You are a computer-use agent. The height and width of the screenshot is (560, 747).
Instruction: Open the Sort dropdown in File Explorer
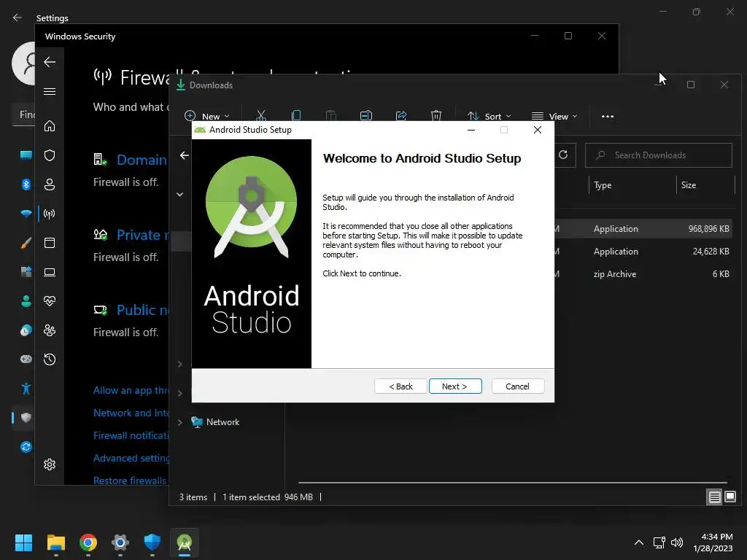[489, 116]
